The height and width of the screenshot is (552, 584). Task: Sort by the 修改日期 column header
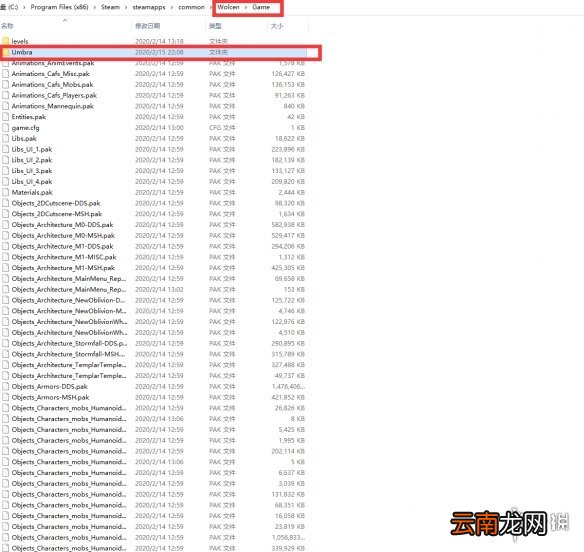point(147,26)
